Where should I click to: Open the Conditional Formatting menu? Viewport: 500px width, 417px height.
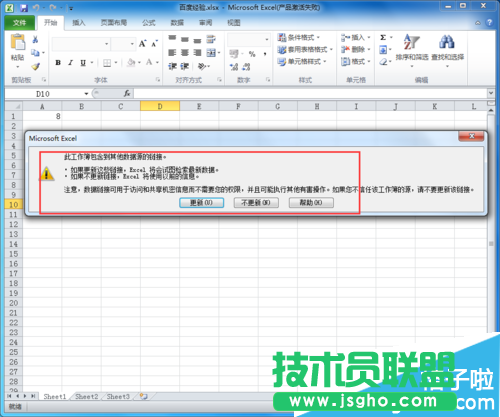(x=299, y=37)
